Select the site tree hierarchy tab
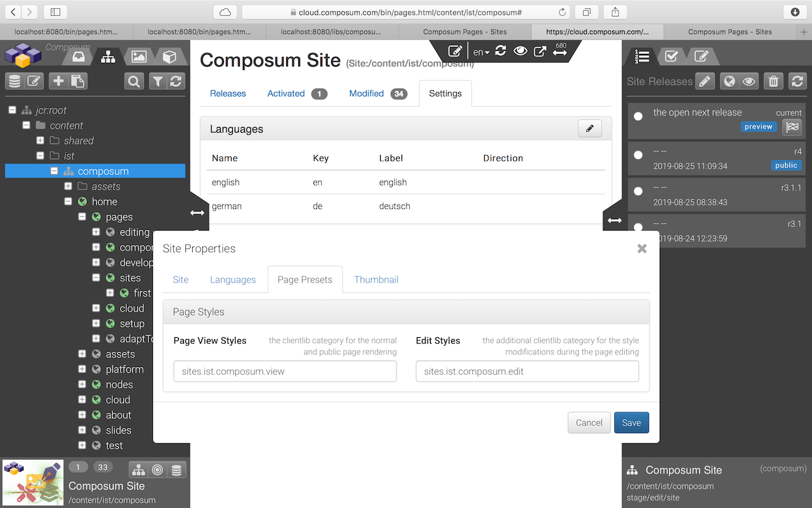The height and width of the screenshot is (508, 812). coord(108,57)
